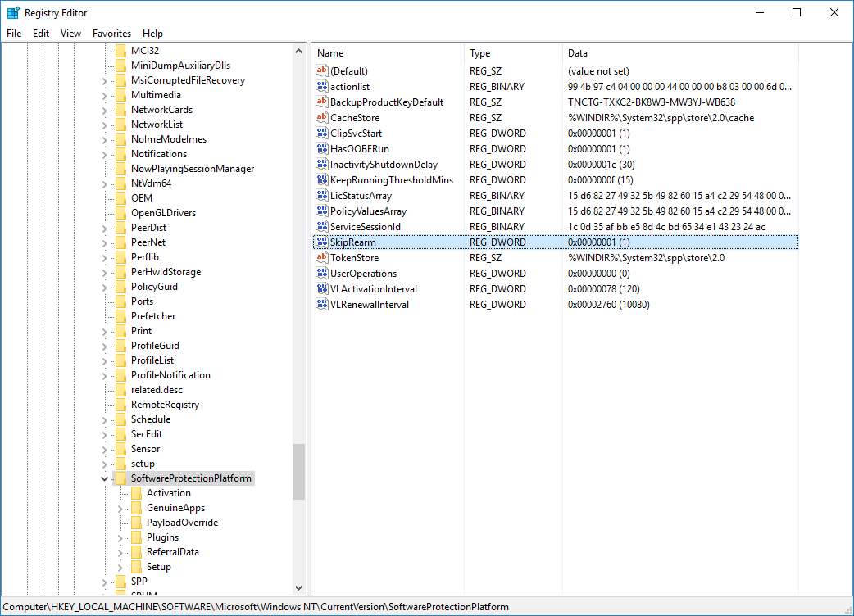854x616 pixels.
Task: Click the DWORD icon beside KeepRunningThresholdMins
Action: click(322, 180)
